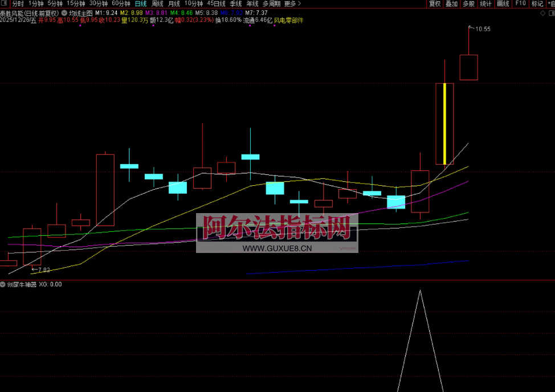Click the 标记 mark button
This screenshot has height=392, width=555.
537,3
